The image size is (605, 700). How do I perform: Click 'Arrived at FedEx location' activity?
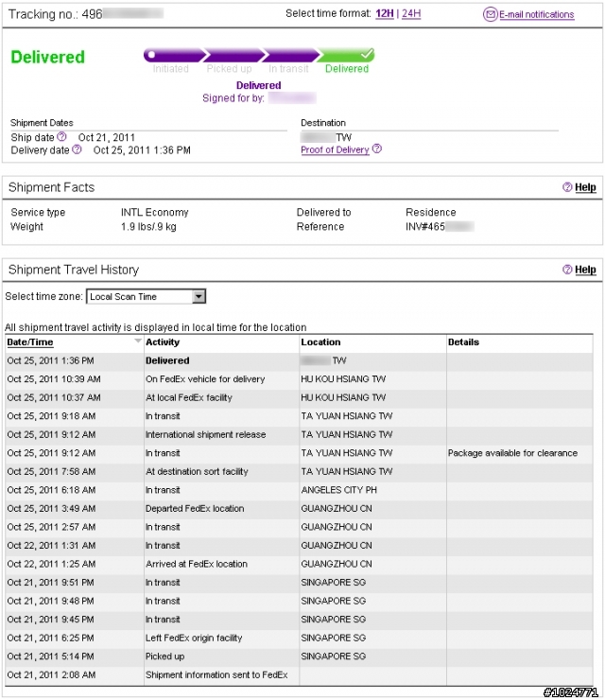(x=197, y=564)
